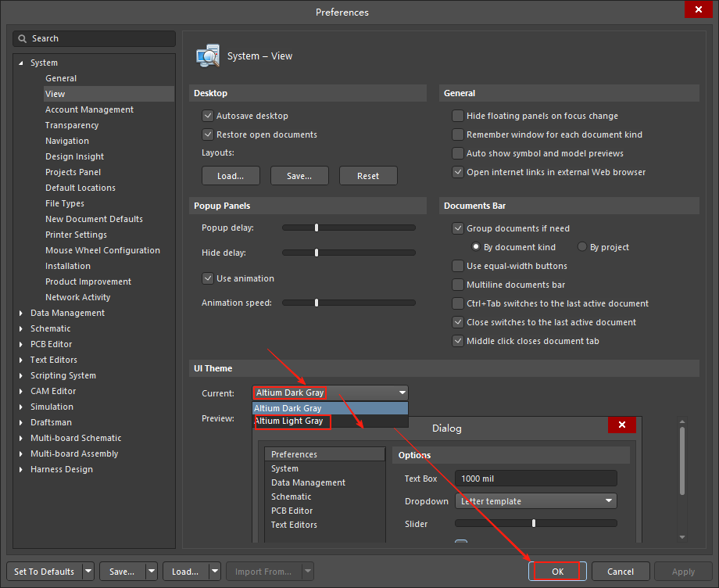Expand the Draftsman node

[20, 422]
